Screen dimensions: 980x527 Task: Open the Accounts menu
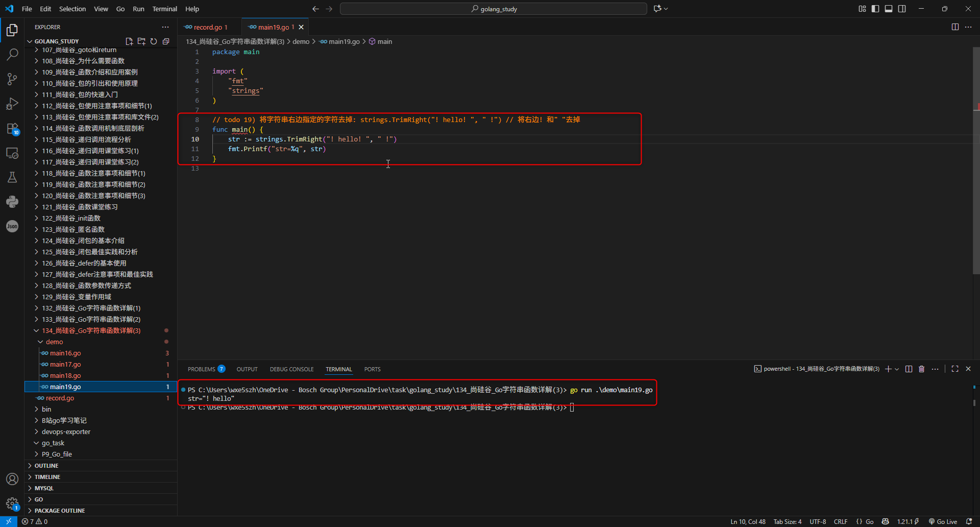coord(12,479)
